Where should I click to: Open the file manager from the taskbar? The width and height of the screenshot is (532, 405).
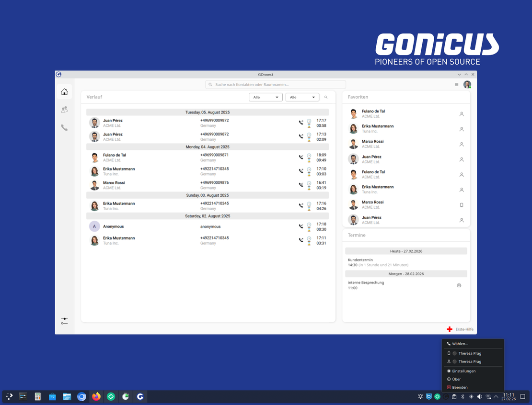point(67,396)
